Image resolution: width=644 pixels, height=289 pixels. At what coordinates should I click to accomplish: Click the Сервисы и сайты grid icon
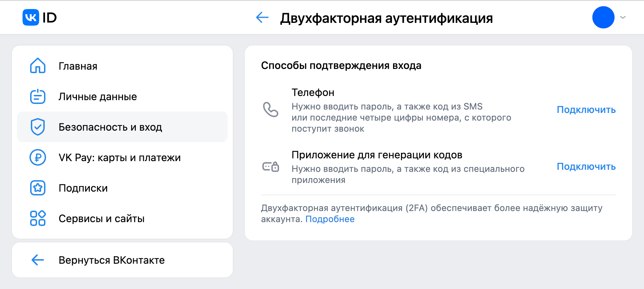pyautogui.click(x=38, y=218)
